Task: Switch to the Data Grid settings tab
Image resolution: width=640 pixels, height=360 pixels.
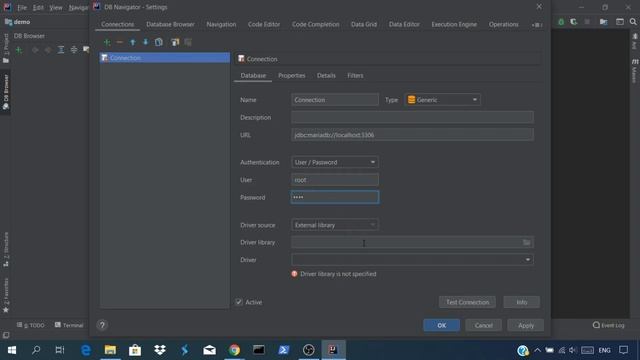Action: point(364,24)
